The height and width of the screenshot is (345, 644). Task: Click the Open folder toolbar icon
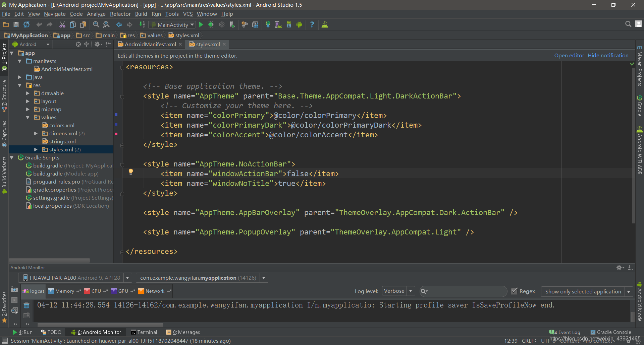pos(6,24)
